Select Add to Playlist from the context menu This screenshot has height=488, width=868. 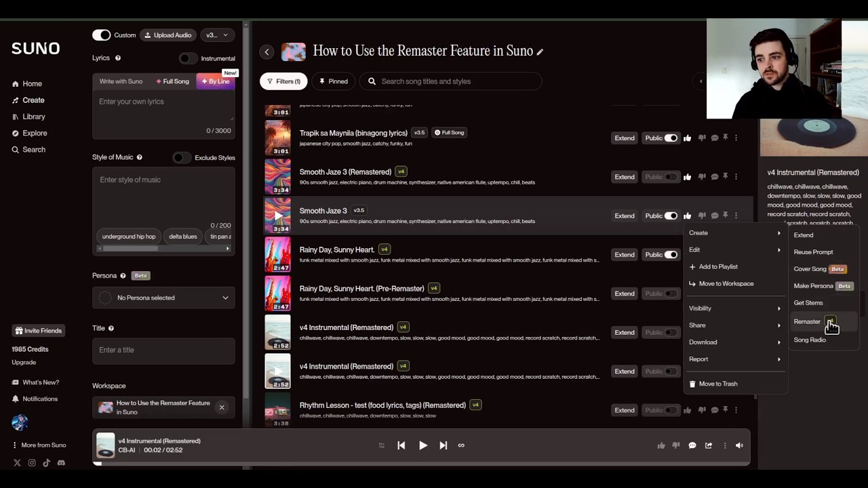(736, 267)
